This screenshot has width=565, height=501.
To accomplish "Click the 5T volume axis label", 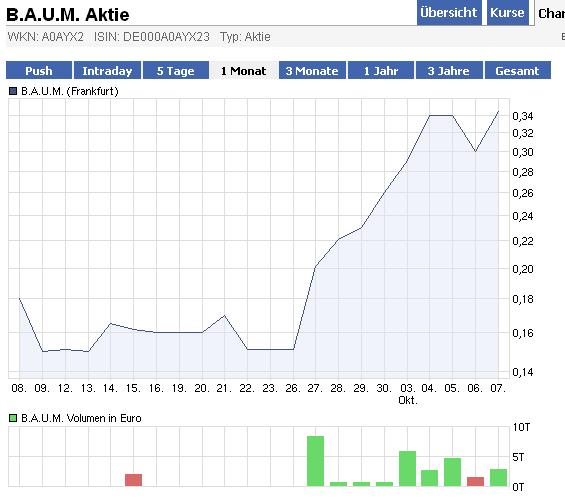I will pyautogui.click(x=519, y=457).
